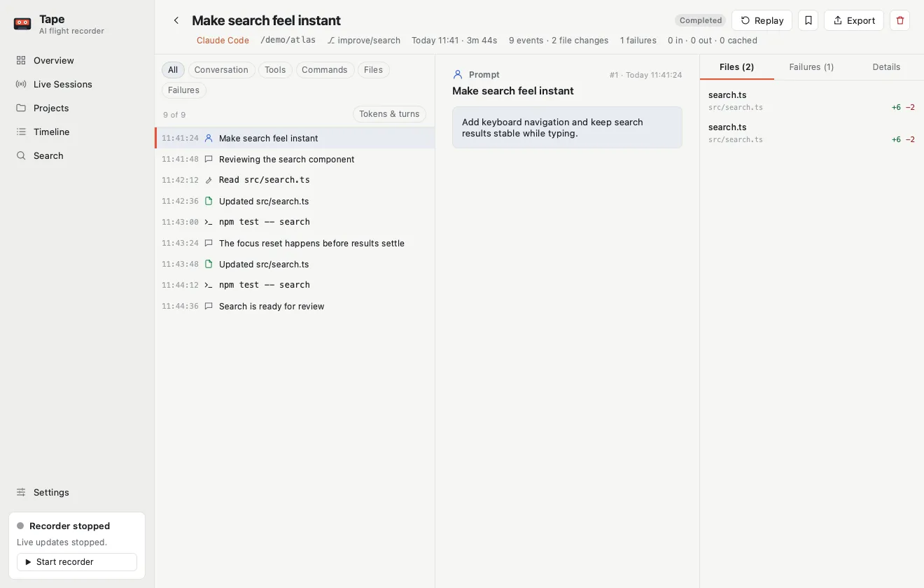Screen dimensions: 924x588
Task: Switch to the Files (2) tab
Action: [737, 67]
